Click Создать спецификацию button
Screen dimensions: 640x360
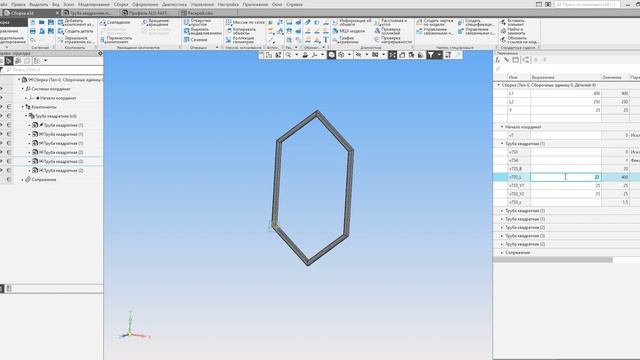476,22
